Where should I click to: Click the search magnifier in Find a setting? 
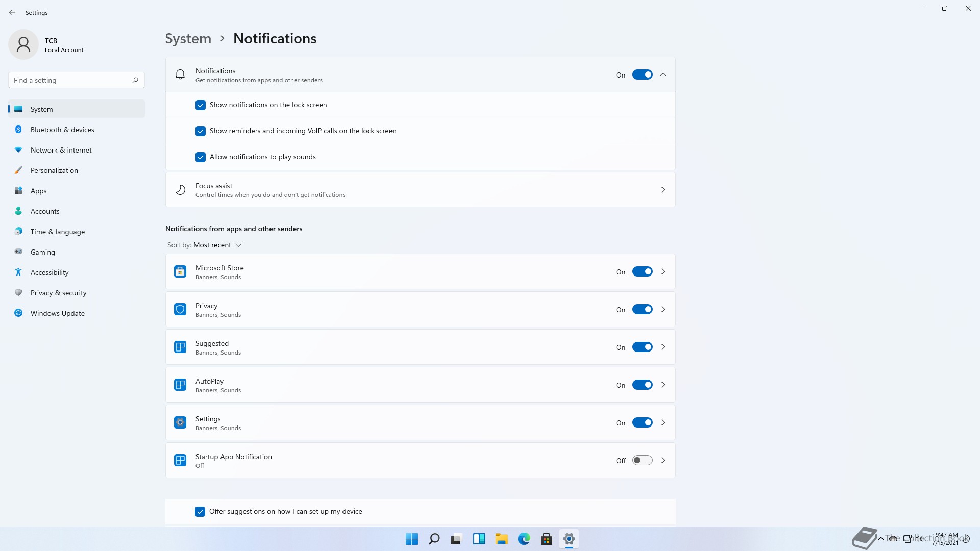pos(135,80)
